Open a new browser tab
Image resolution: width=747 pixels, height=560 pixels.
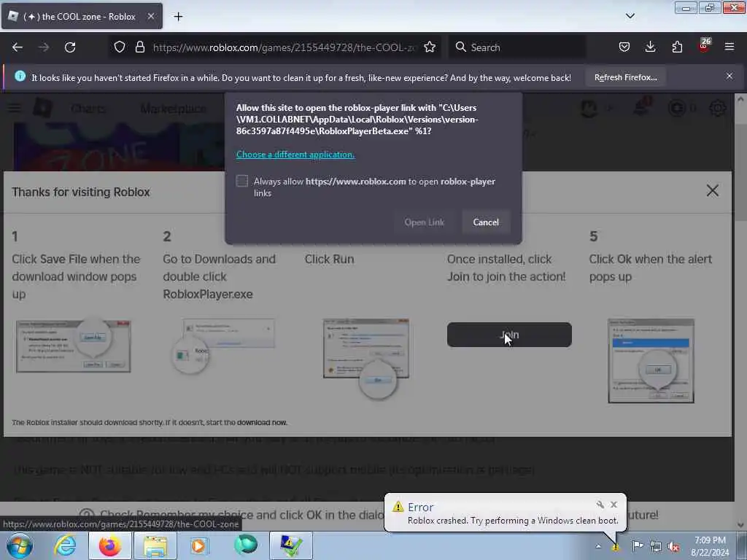click(178, 17)
